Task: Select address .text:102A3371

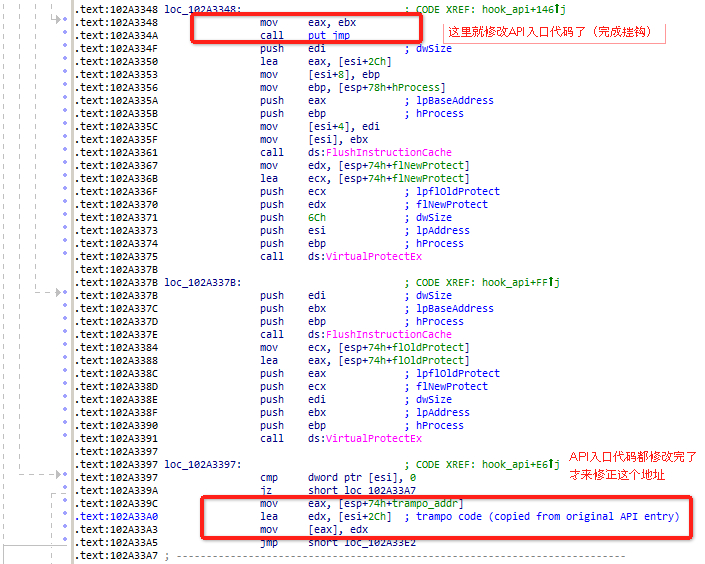Action: coord(116,218)
